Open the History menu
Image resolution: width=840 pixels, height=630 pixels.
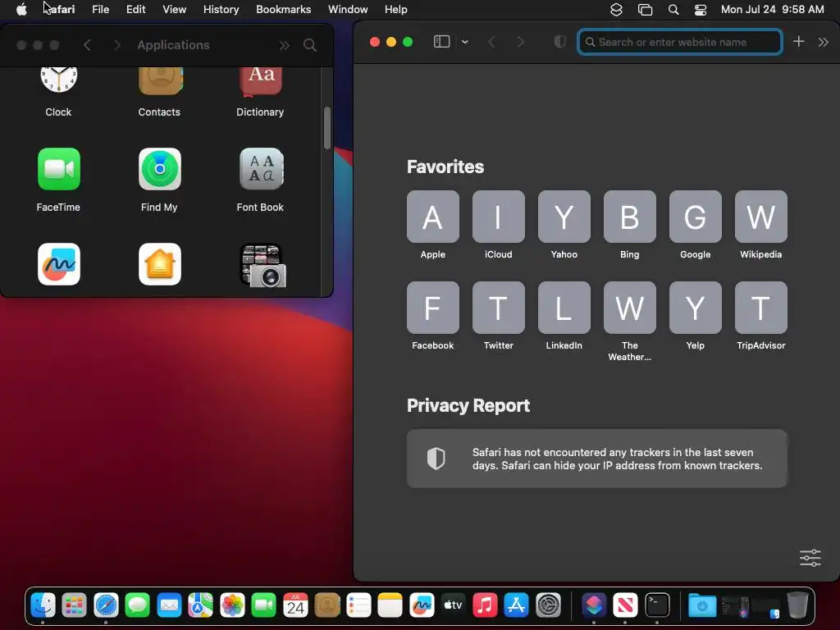221,10
